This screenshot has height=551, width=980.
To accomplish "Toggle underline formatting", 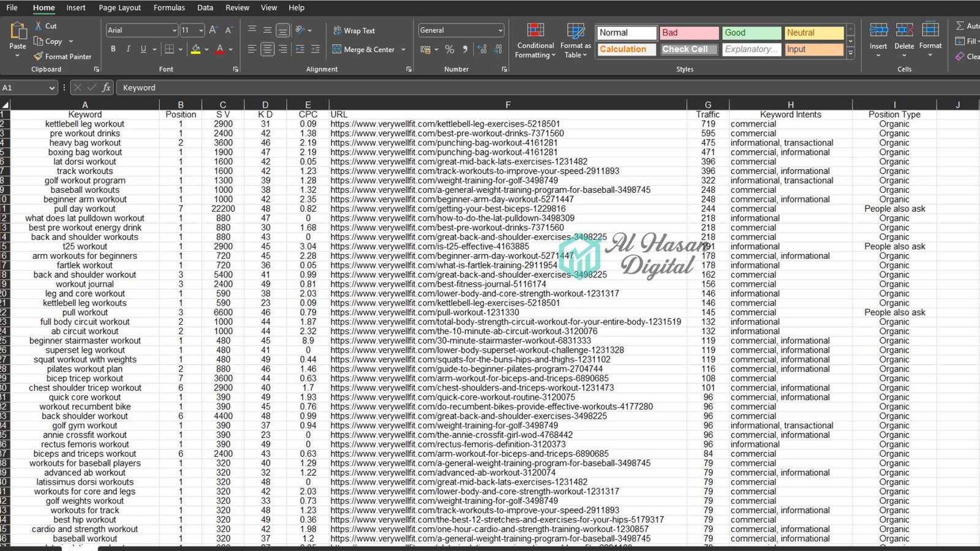I will [x=143, y=49].
